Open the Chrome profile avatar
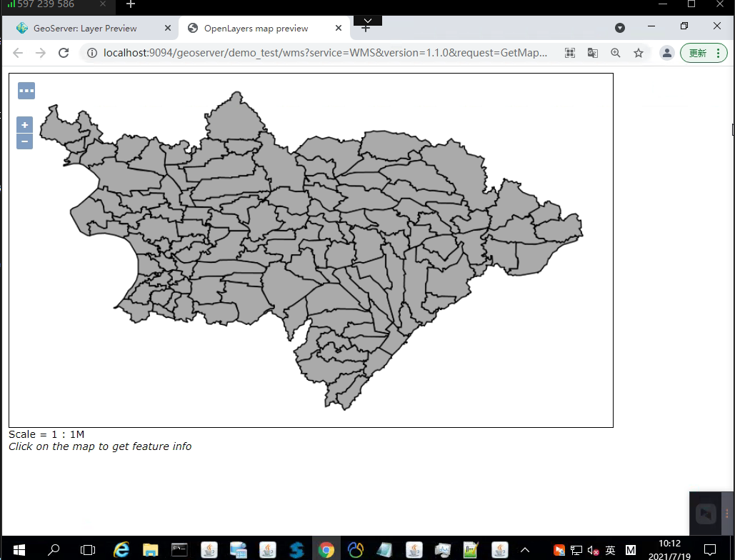 coord(666,53)
